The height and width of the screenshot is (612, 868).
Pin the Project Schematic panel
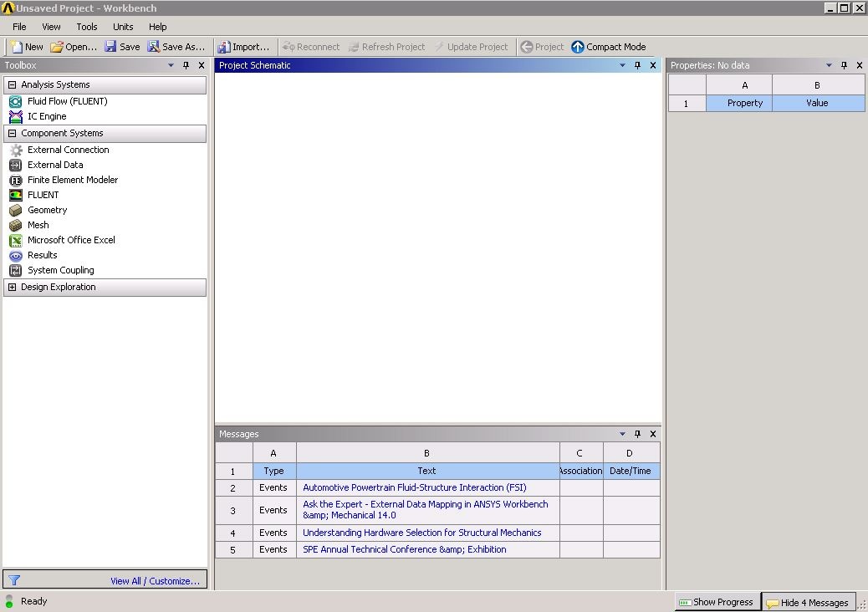(x=637, y=65)
